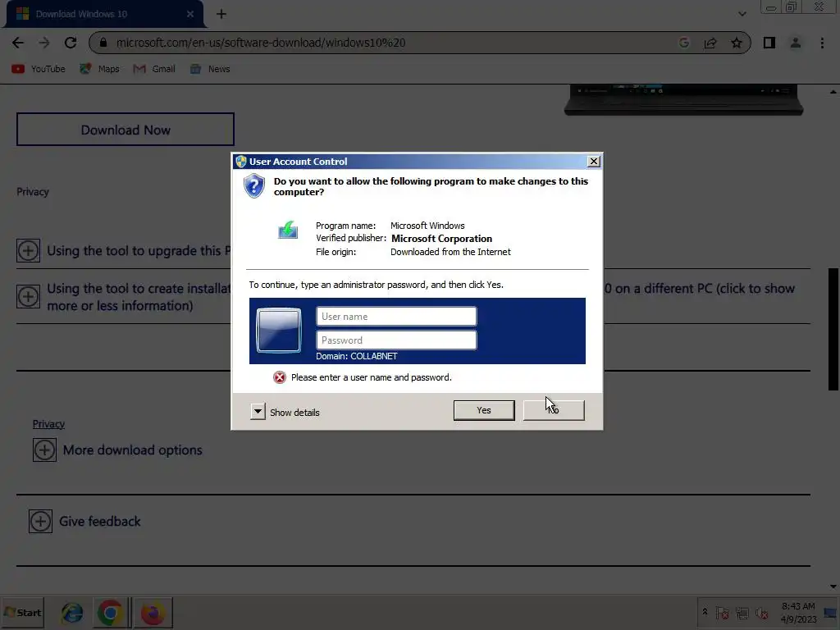This screenshot has height=630, width=840.
Task: Open the Chrome profile icon
Action: [x=796, y=43]
